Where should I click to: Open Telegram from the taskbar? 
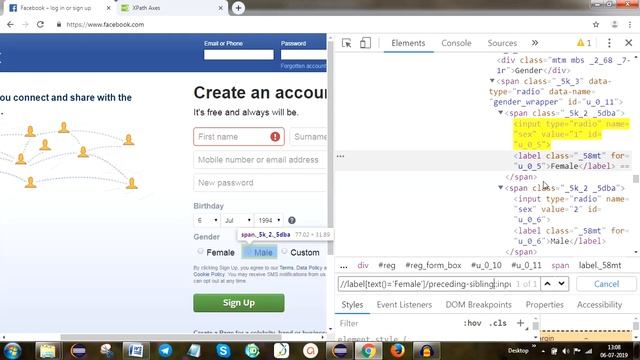[165, 351]
